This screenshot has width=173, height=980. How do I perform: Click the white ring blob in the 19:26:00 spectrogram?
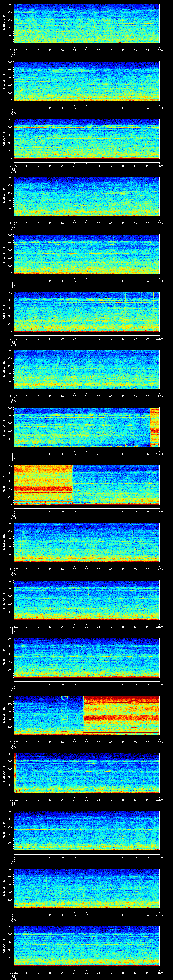(65, 698)
